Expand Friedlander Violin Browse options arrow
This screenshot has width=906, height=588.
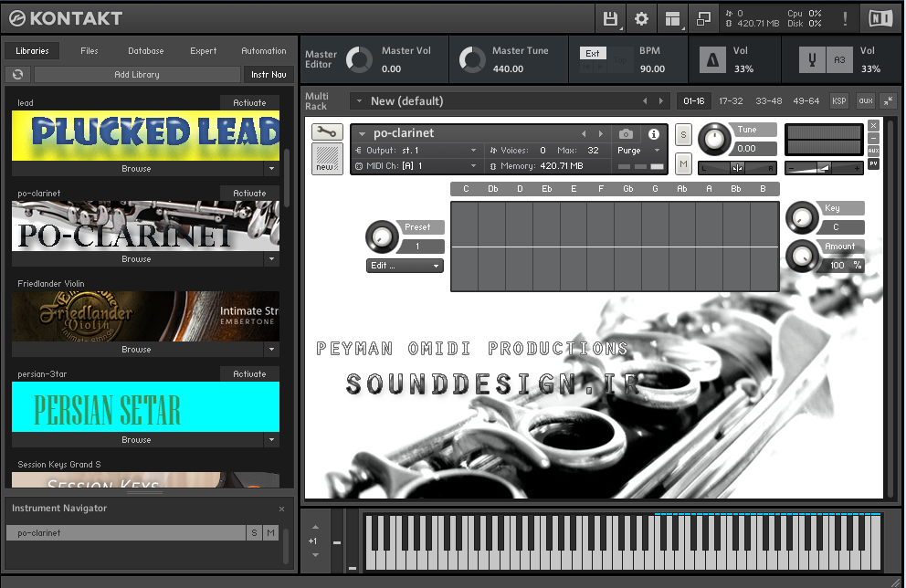[x=271, y=350]
